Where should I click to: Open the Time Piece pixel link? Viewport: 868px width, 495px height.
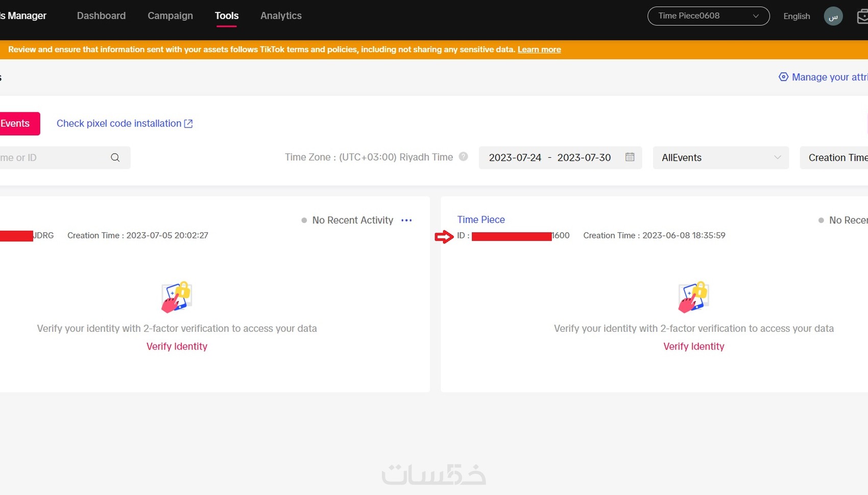point(481,219)
